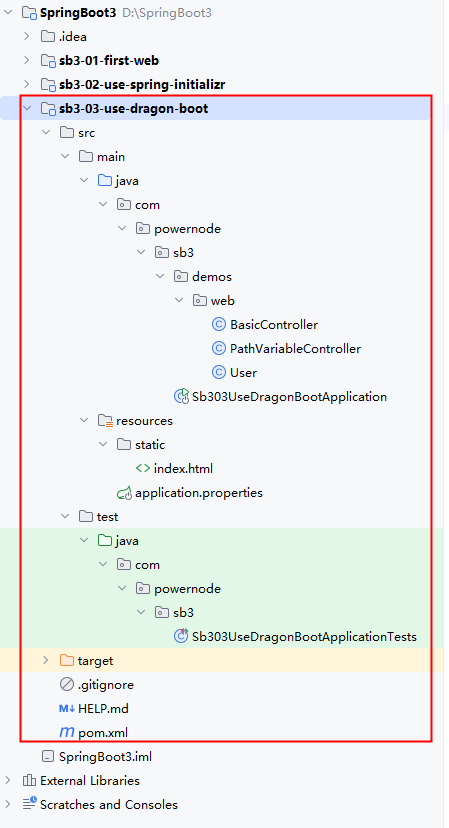Select the HELP.md markdown icon

click(67, 709)
